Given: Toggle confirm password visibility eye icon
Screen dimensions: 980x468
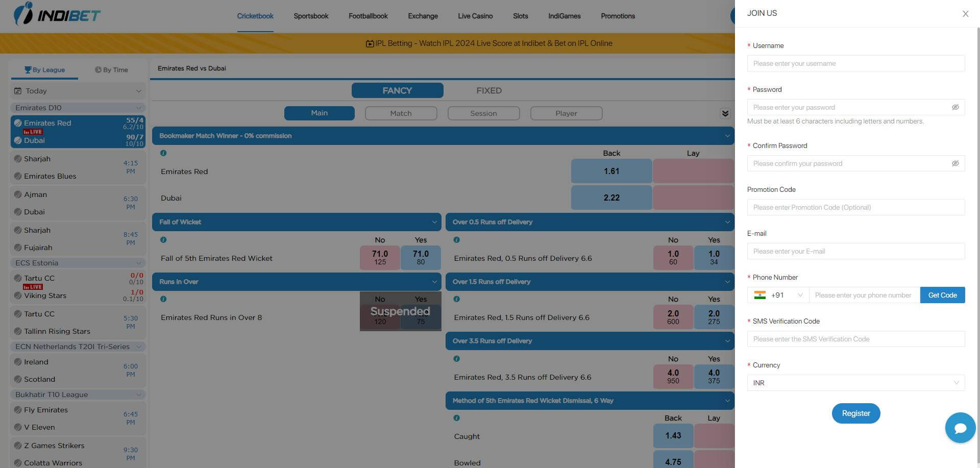Looking at the screenshot, I should (955, 163).
